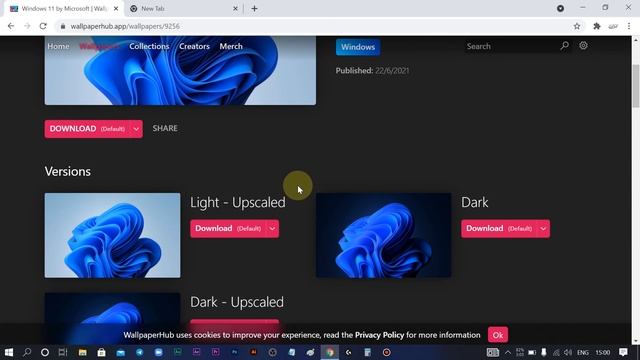
Task: Accept cookies with the Ok button
Action: (x=498, y=335)
